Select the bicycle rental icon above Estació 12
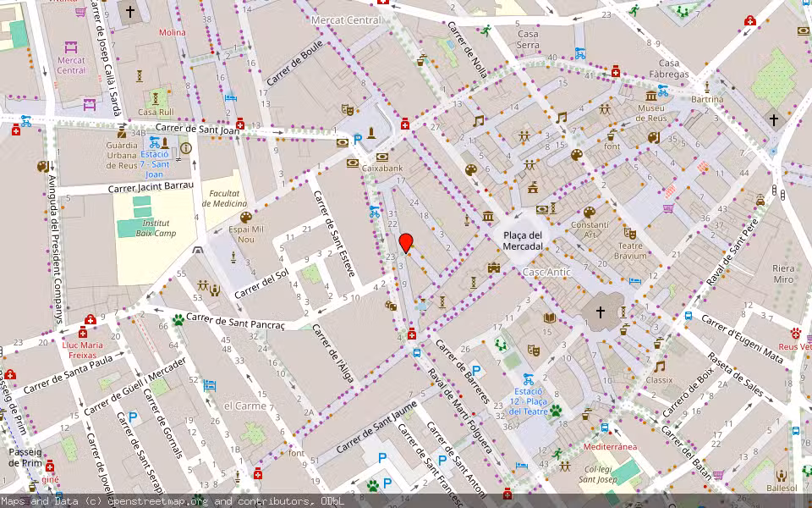The image size is (812, 508). (x=528, y=379)
